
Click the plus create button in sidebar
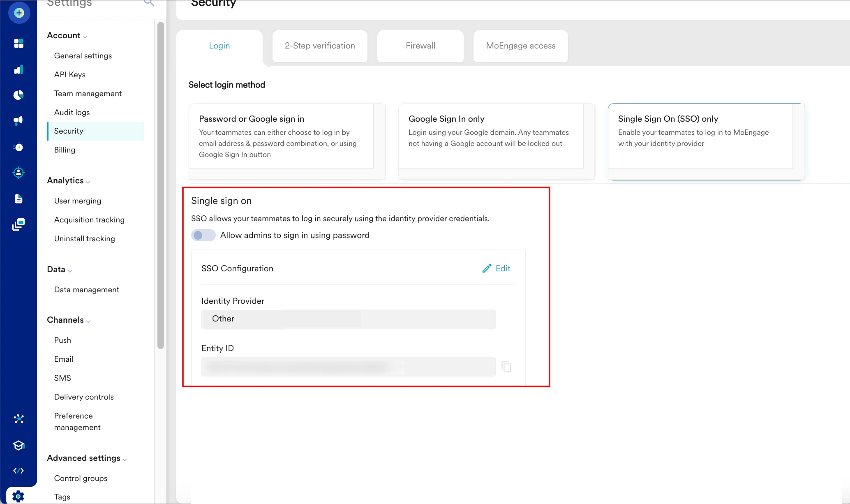point(19,13)
